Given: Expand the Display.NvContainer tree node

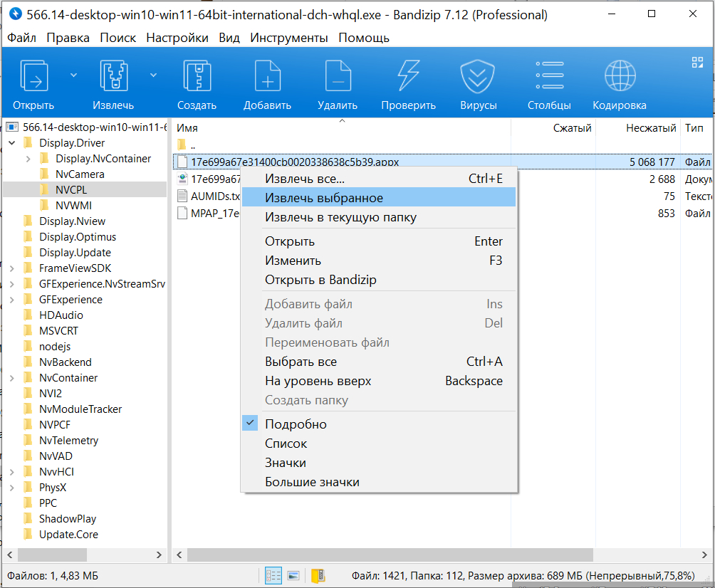Looking at the screenshot, I should (28, 159).
